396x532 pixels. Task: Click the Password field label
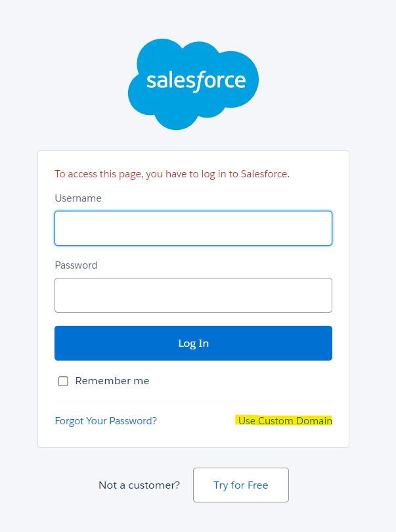point(76,265)
